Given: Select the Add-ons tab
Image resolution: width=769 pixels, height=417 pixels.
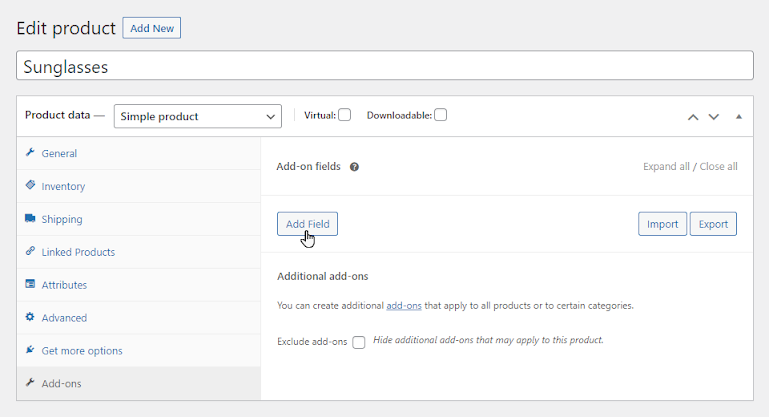Looking at the screenshot, I should [139, 383].
